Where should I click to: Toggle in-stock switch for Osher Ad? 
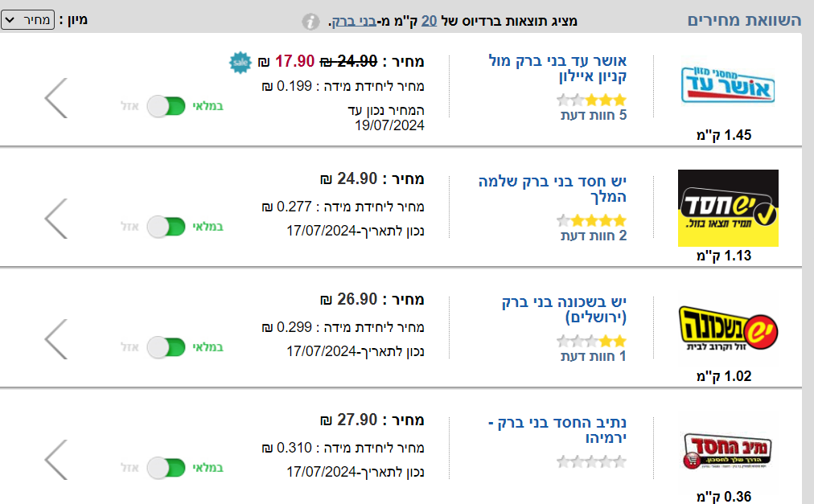tap(166, 106)
